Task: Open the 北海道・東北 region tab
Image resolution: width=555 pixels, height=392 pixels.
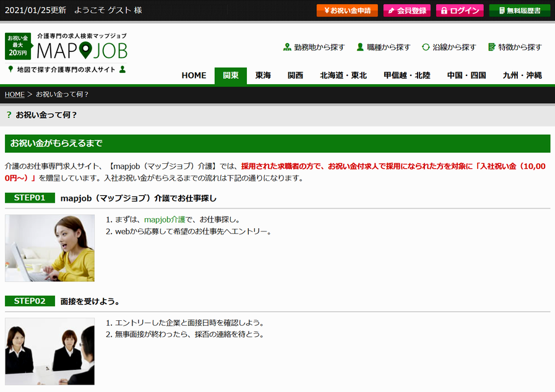Action: point(343,75)
